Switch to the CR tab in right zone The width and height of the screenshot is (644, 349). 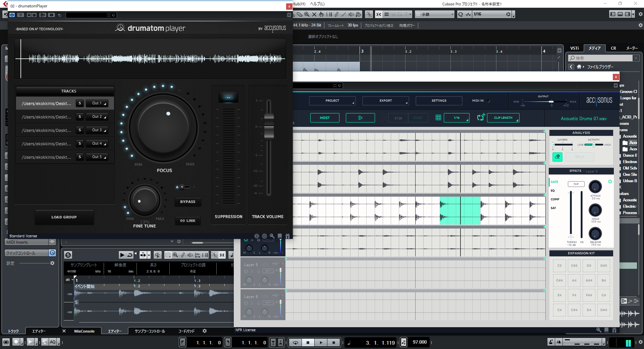[x=613, y=48]
